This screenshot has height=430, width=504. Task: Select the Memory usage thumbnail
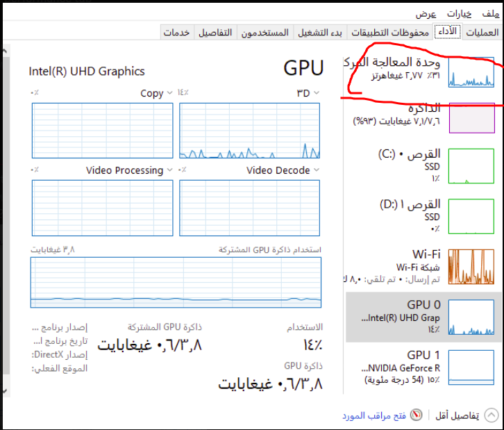471,117
